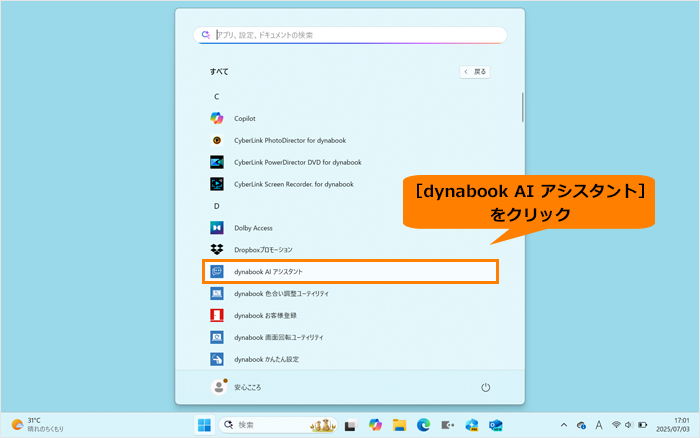Open Outlook (new) from the taskbar
Image resolution: width=700 pixels, height=438 pixels.
(x=496, y=425)
